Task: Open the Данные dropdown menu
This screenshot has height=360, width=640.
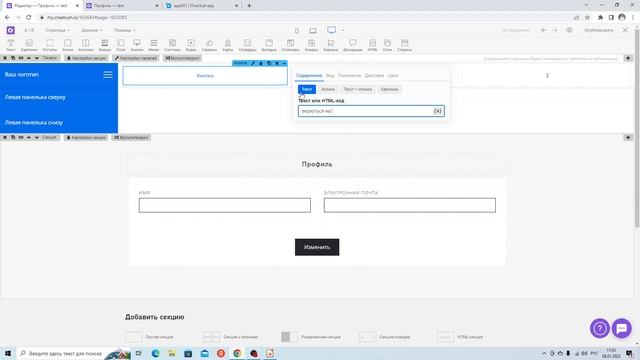Action: click(x=91, y=30)
